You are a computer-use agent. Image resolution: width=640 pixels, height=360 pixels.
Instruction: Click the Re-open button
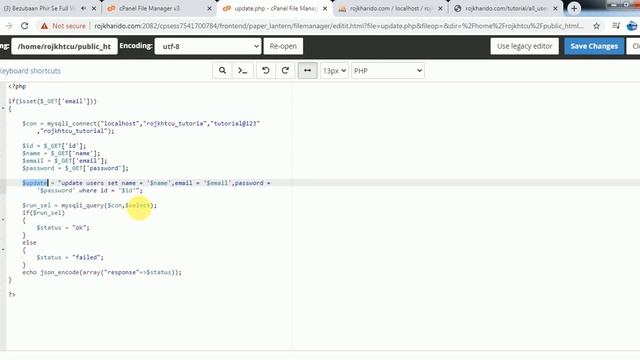(283, 46)
